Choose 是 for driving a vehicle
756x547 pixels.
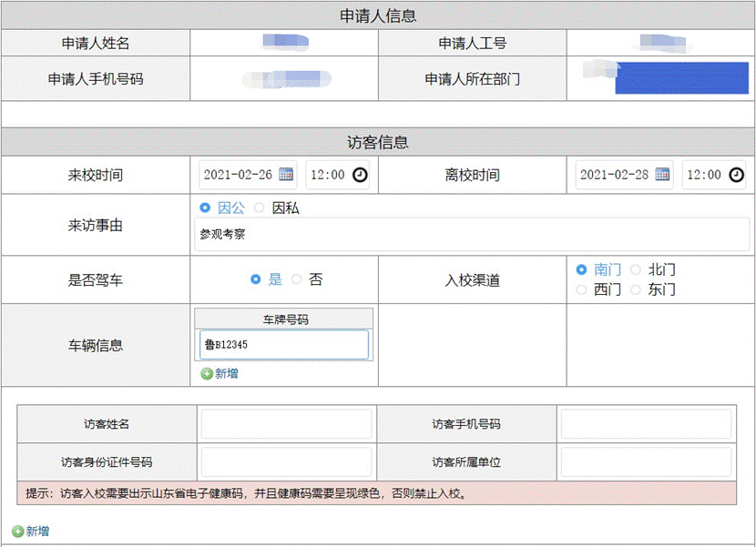(256, 279)
